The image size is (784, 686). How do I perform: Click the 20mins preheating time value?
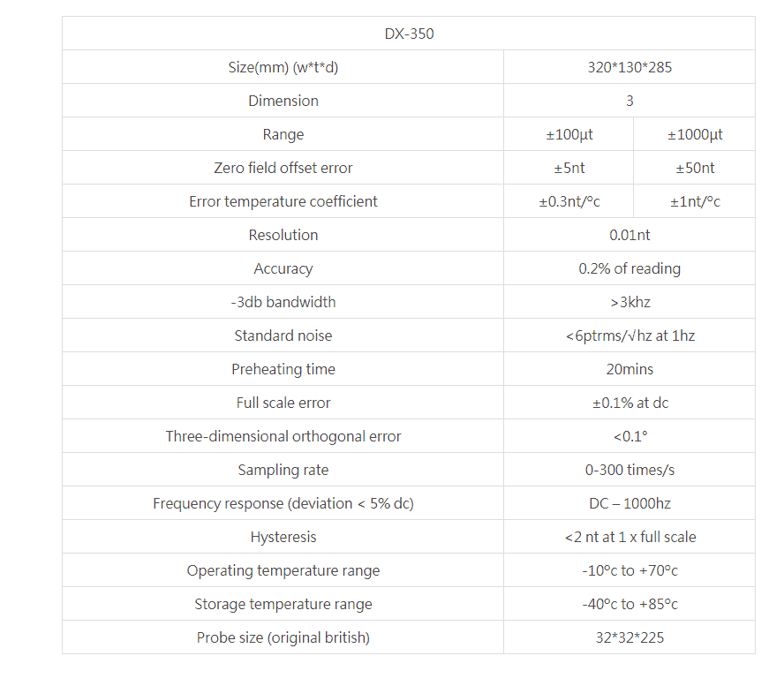tap(629, 369)
